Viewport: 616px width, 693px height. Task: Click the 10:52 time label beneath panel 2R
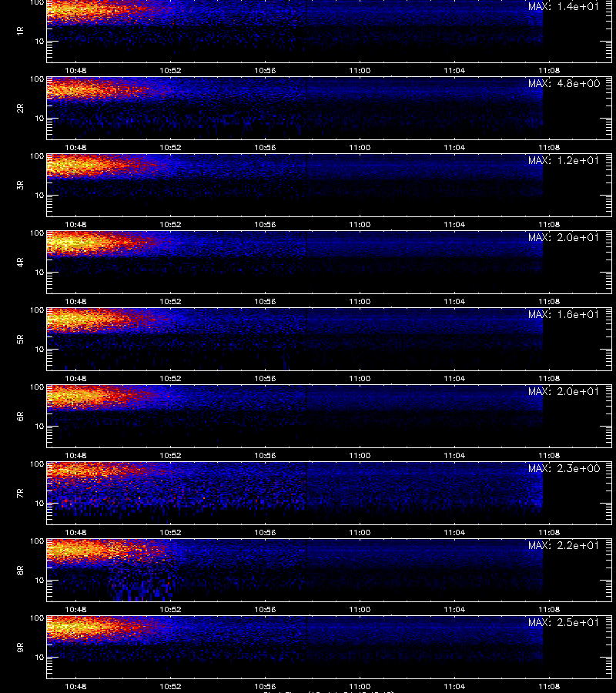click(170, 147)
